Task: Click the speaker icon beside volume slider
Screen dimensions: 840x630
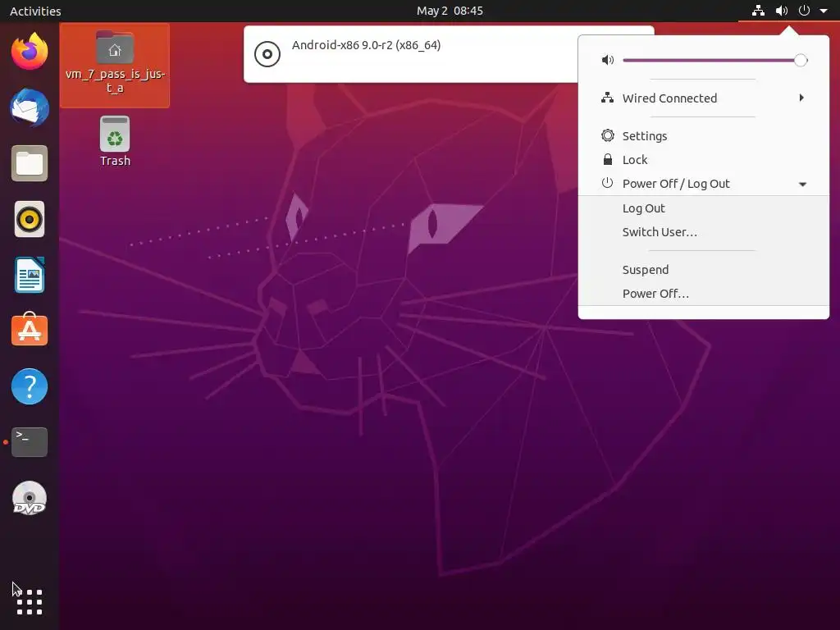Action: (608, 60)
